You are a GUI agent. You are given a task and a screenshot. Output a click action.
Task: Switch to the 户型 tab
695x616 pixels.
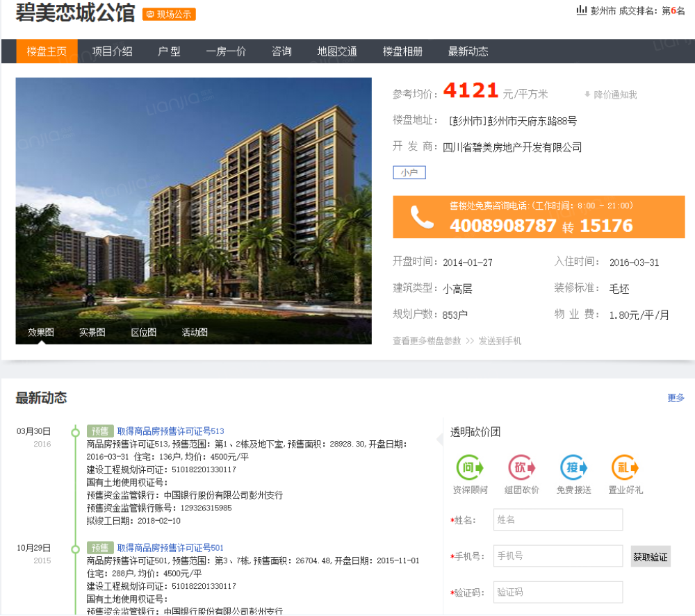pyautogui.click(x=170, y=51)
